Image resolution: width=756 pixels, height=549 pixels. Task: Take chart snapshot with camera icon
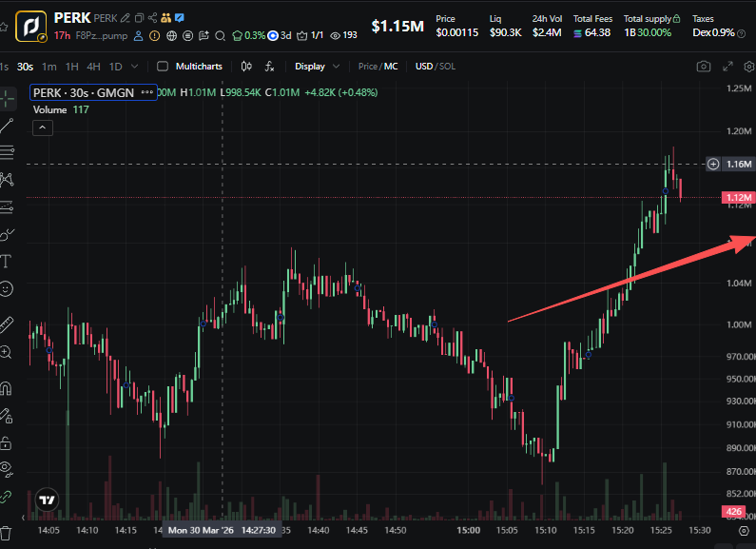coord(704,67)
